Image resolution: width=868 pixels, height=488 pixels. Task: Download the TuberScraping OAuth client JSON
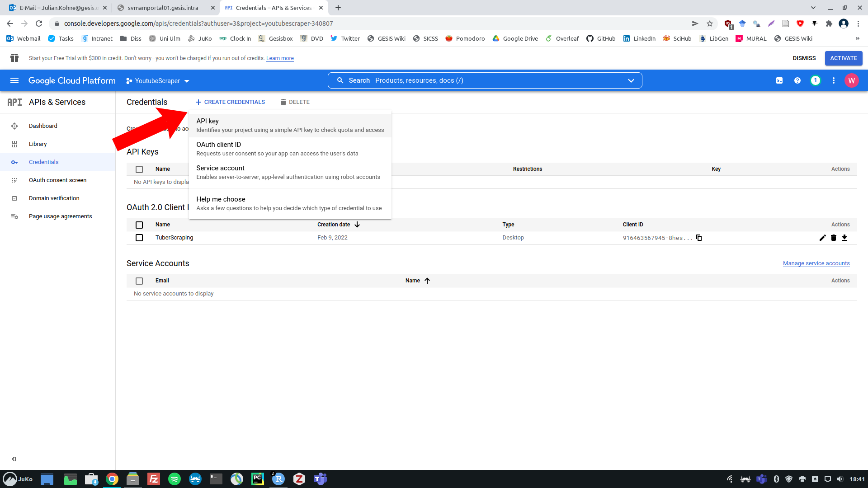(x=844, y=238)
